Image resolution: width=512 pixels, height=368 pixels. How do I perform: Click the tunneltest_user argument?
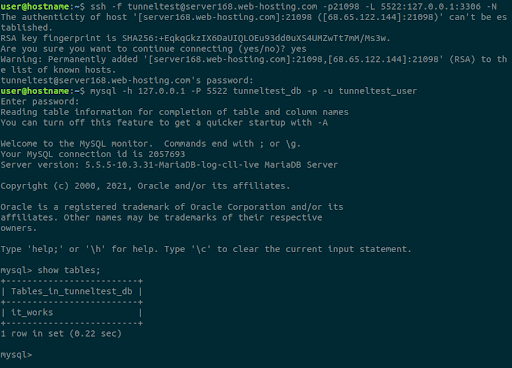click(x=378, y=91)
